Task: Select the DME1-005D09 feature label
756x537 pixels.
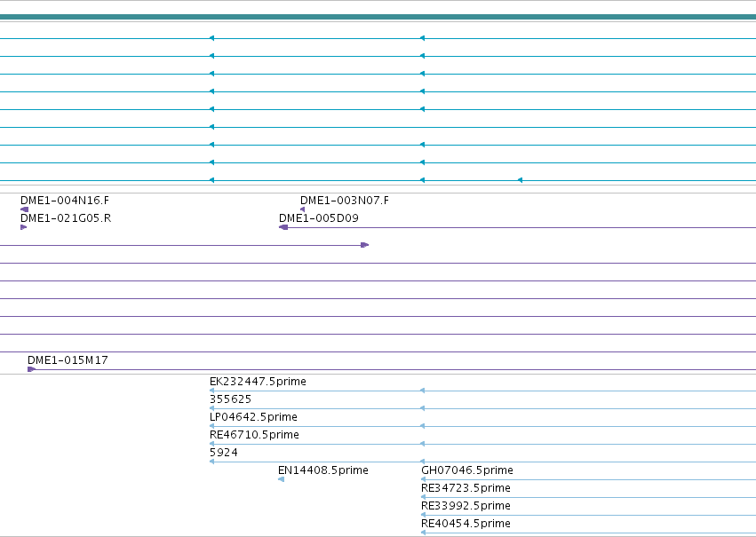Action: tap(319, 218)
